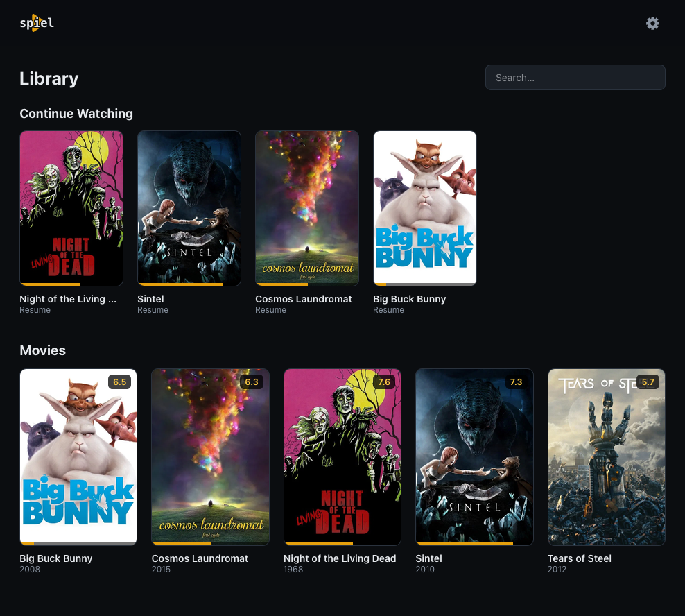
Task: Click Resume under Sintel in Continue Watching
Action: [153, 310]
